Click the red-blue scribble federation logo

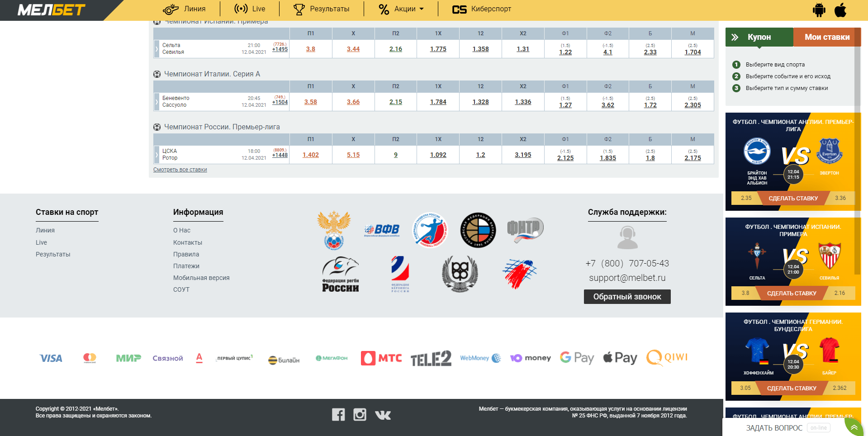519,274
